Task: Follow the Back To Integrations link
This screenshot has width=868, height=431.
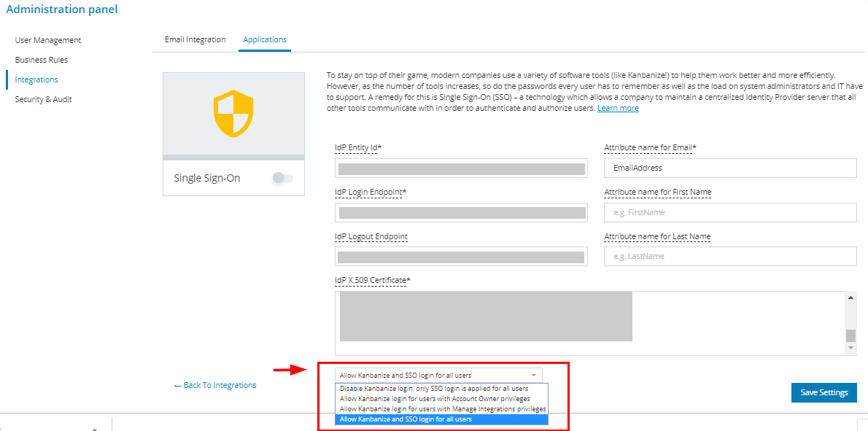Action: tap(214, 385)
